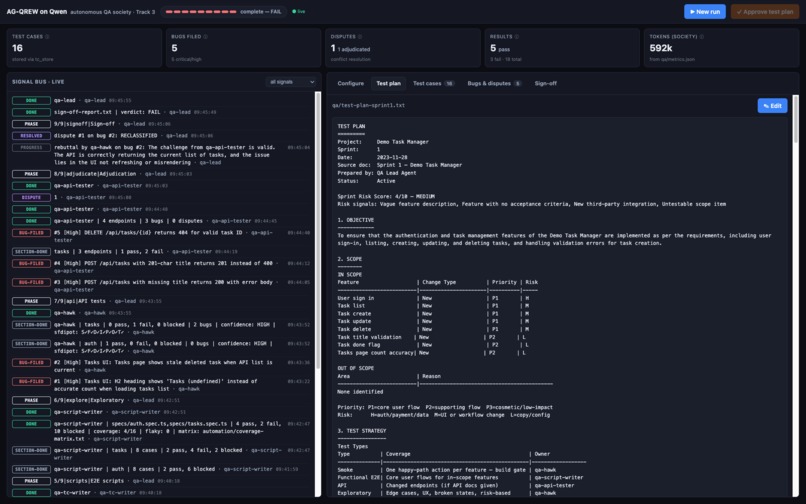Click the green live status indicator

(x=299, y=11)
